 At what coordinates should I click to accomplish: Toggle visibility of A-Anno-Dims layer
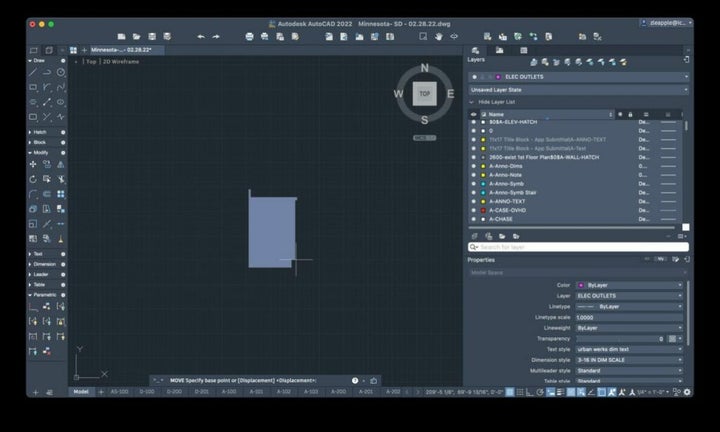click(x=474, y=166)
